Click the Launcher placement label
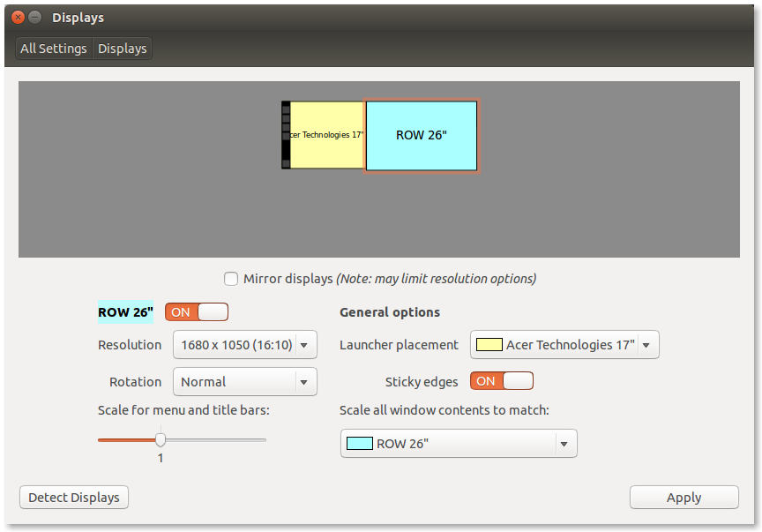The height and width of the screenshot is (532, 762). tap(399, 345)
